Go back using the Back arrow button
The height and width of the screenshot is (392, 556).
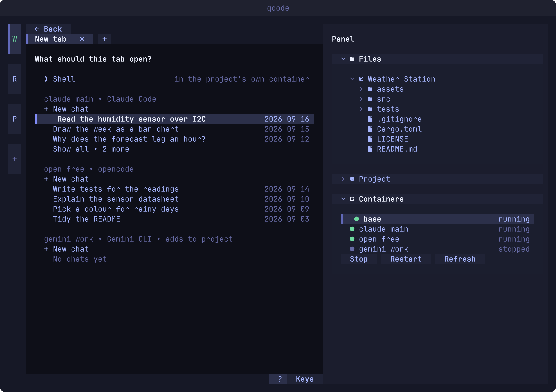[48, 29]
